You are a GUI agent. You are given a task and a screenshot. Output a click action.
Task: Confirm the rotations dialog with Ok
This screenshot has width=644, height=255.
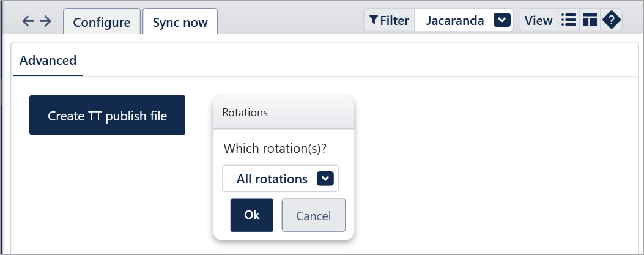(x=252, y=215)
